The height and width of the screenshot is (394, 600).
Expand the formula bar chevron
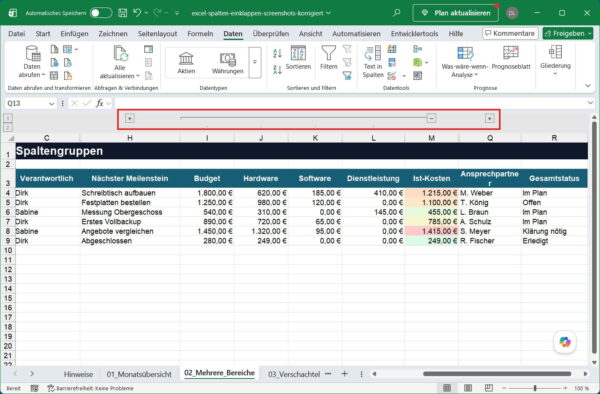point(590,103)
